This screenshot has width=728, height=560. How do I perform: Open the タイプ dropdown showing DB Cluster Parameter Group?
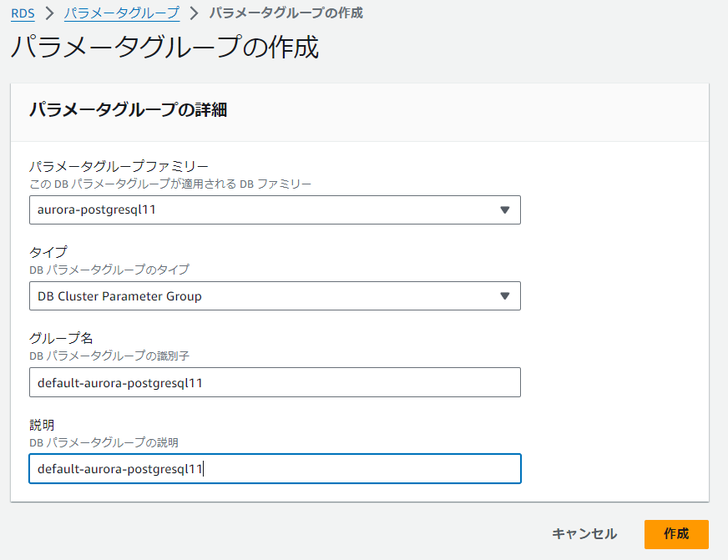coord(276,295)
